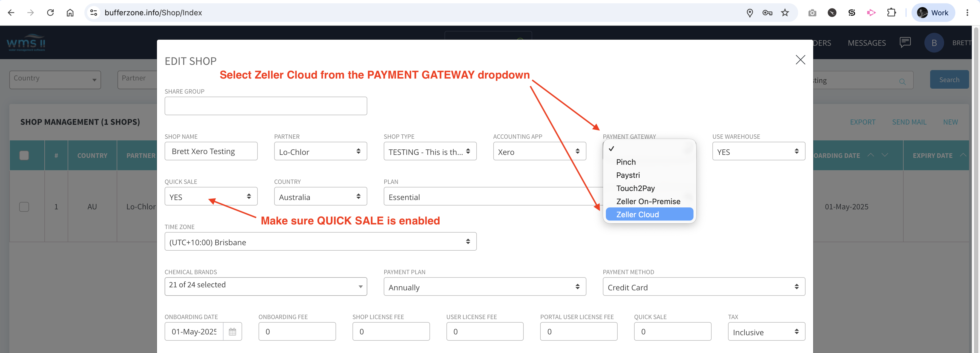The width and height of the screenshot is (980, 353).
Task: Open the Quick Sale YES dropdown
Action: click(x=211, y=196)
